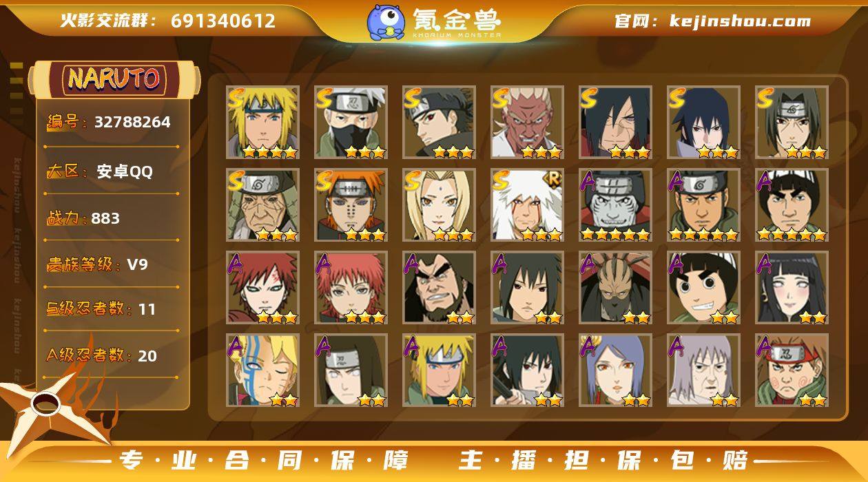Screen dimensions: 868x482
Task: Click the account number 32788264 field
Action: tap(132, 123)
